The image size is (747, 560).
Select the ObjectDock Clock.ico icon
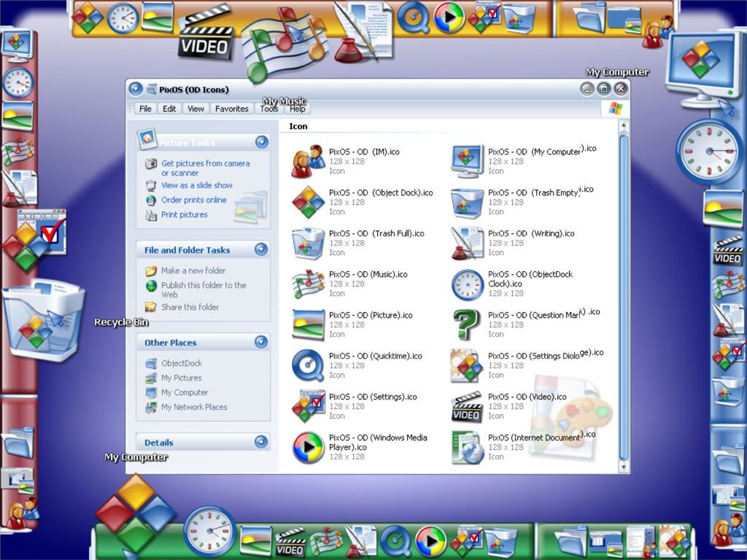tap(468, 285)
